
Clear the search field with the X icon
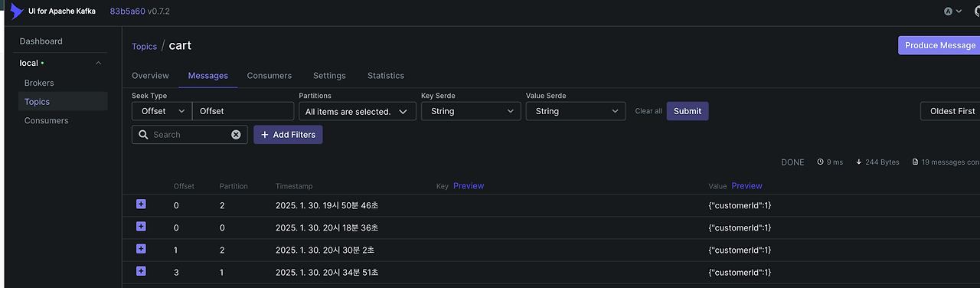tap(236, 135)
